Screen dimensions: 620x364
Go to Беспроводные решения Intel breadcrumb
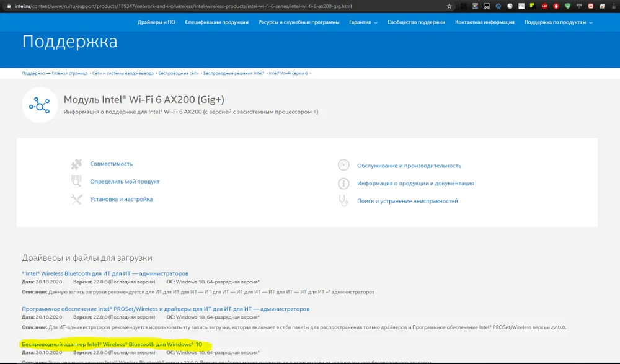[233, 73]
